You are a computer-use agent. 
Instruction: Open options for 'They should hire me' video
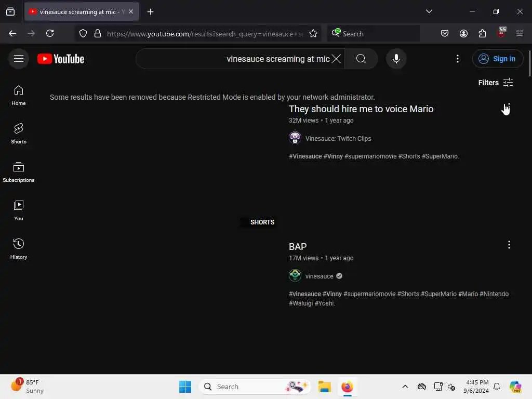click(509, 107)
